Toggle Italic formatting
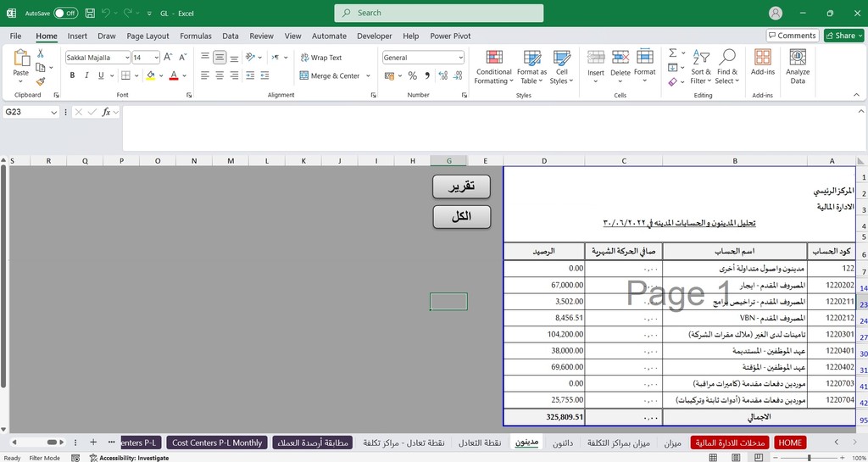Viewport: 868px width, 462px height. [x=86, y=75]
